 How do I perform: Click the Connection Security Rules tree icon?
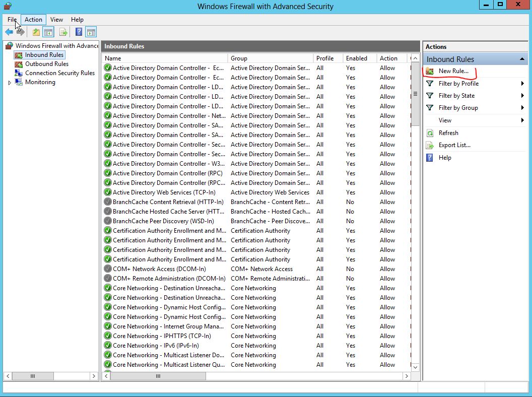coord(19,73)
